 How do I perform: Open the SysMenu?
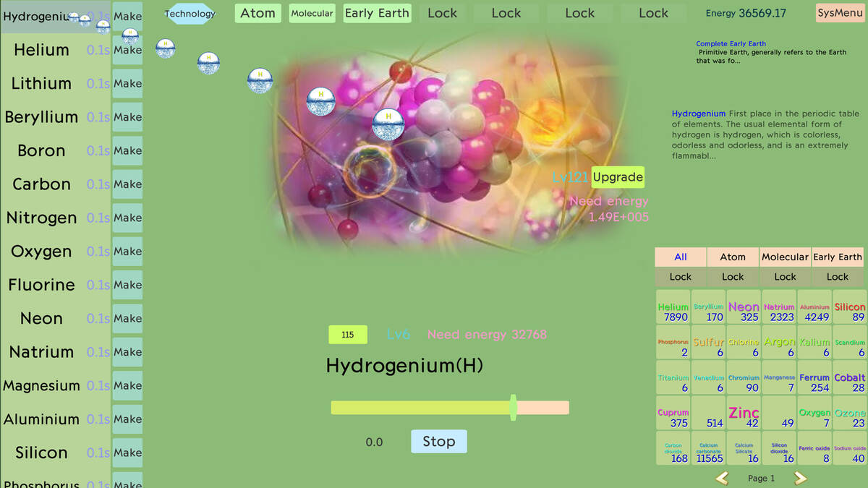pos(840,13)
